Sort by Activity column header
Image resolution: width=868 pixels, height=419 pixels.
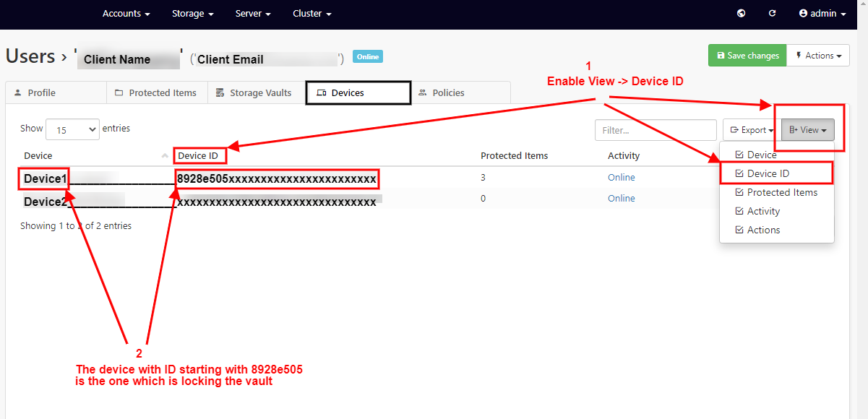point(624,155)
